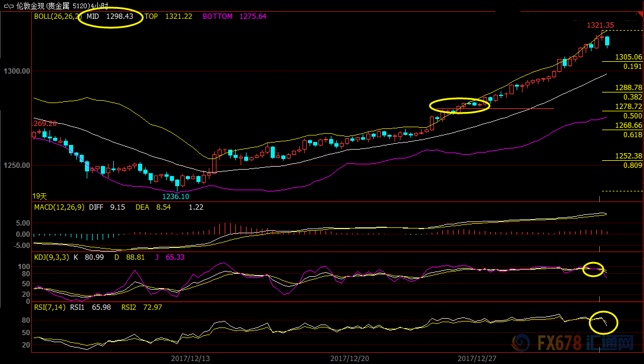Select the 2017/12/27 date on the time axis
This screenshot has height=364, width=644.
478,358
